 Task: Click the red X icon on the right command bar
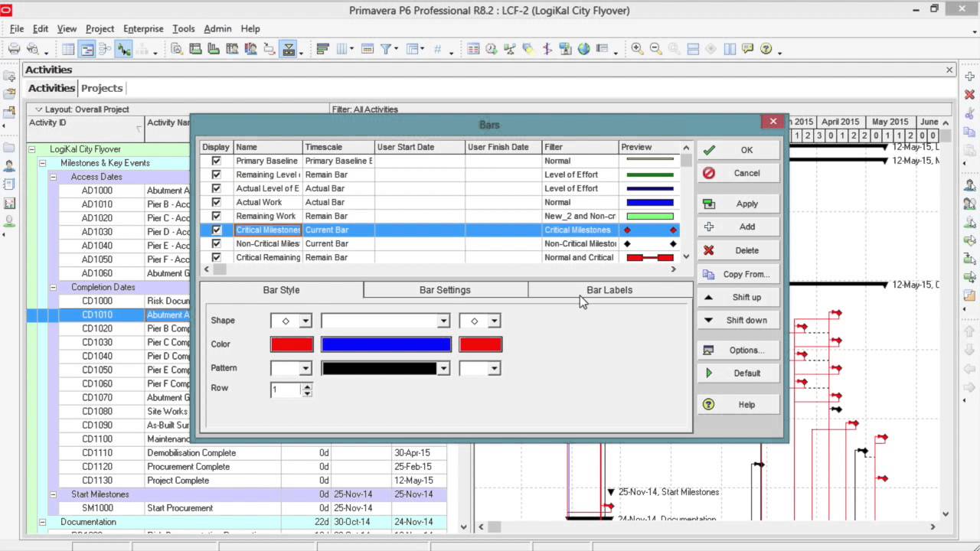pyautogui.click(x=970, y=95)
